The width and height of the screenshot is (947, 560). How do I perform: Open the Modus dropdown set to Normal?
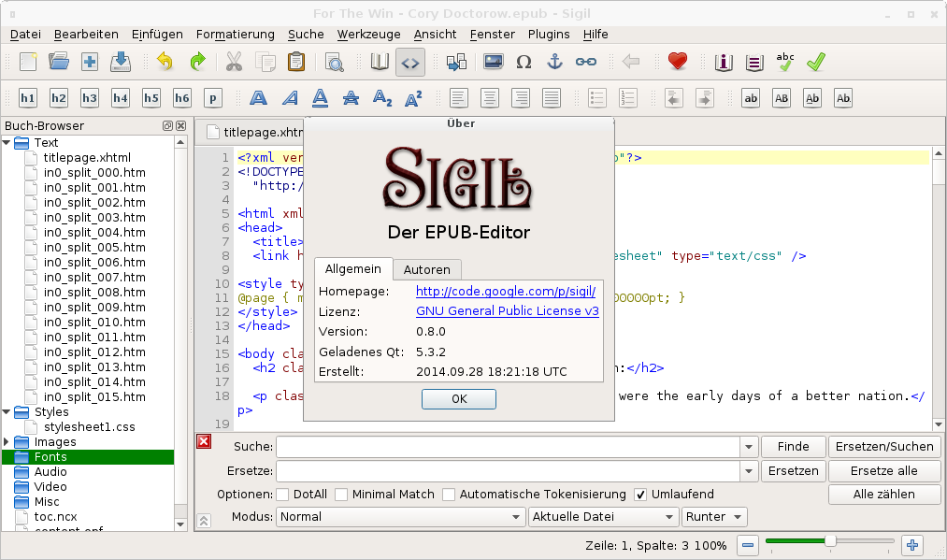click(400, 517)
